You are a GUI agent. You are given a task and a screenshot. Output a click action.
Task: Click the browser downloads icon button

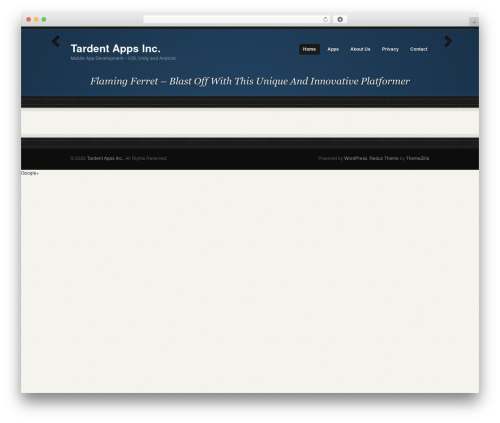(x=340, y=19)
